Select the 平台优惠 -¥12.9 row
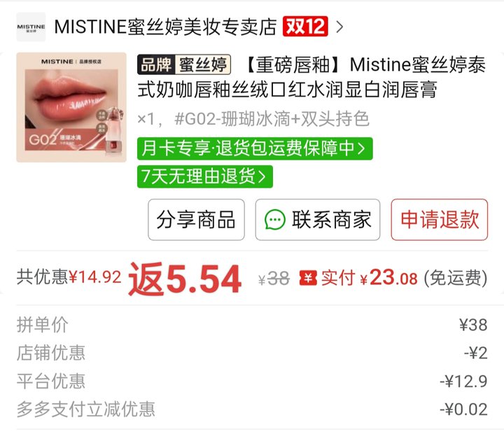Screen dimensions: 504x436 coord(252,381)
